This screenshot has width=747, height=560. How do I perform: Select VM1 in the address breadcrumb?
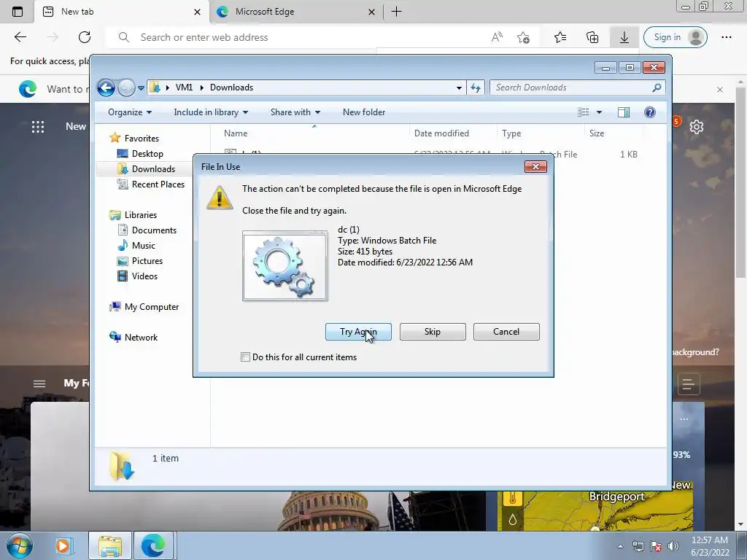pos(184,87)
